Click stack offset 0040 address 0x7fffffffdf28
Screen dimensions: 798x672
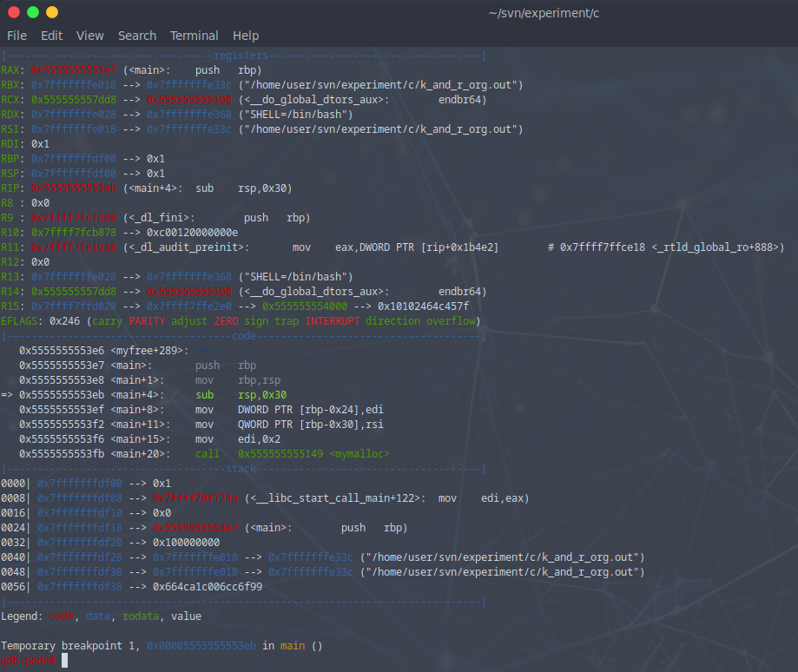click(x=80, y=557)
